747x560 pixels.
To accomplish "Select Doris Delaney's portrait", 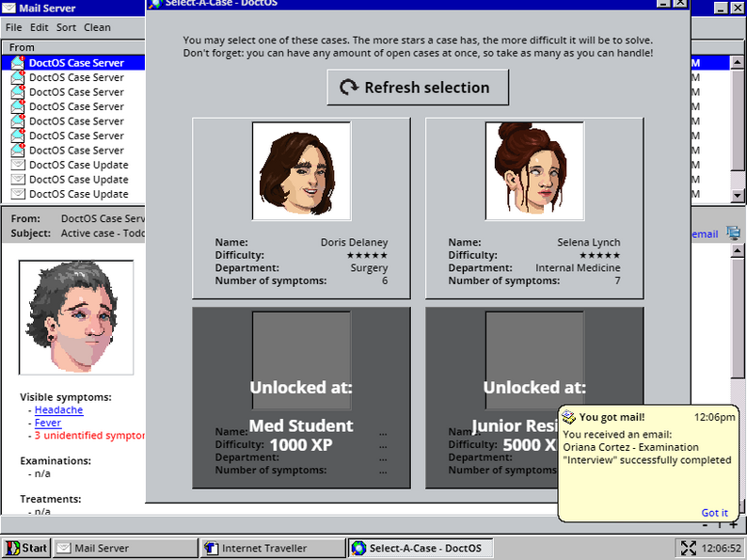I will pos(302,171).
